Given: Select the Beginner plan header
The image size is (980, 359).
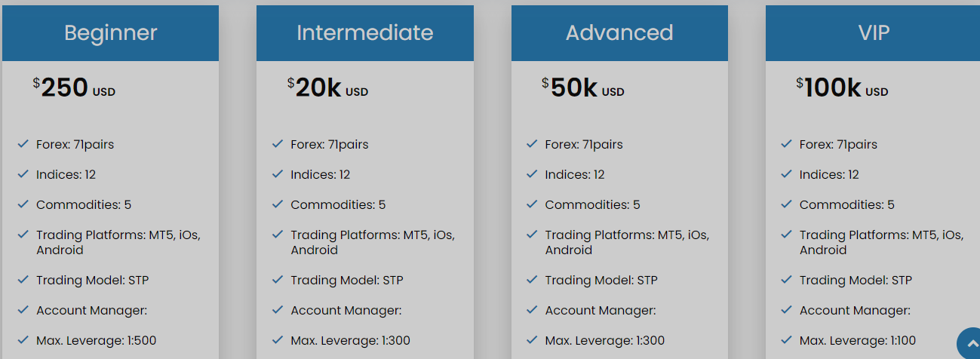Looking at the screenshot, I should pyautogui.click(x=110, y=33).
